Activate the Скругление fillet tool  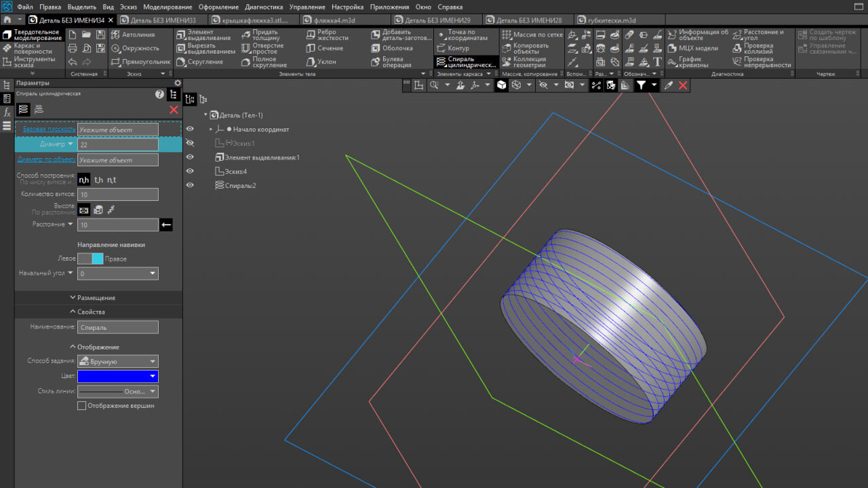tap(199, 62)
